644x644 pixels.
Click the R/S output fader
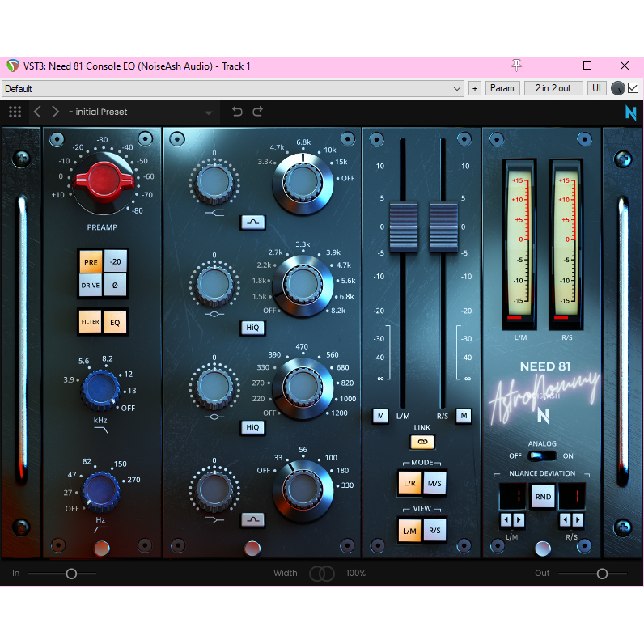(443, 227)
